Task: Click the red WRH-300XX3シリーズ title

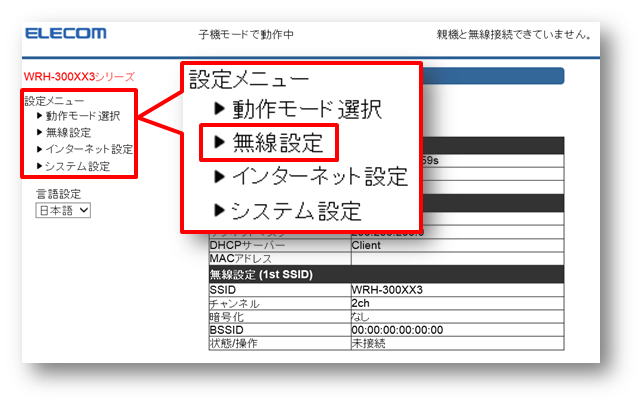Action: [x=79, y=77]
